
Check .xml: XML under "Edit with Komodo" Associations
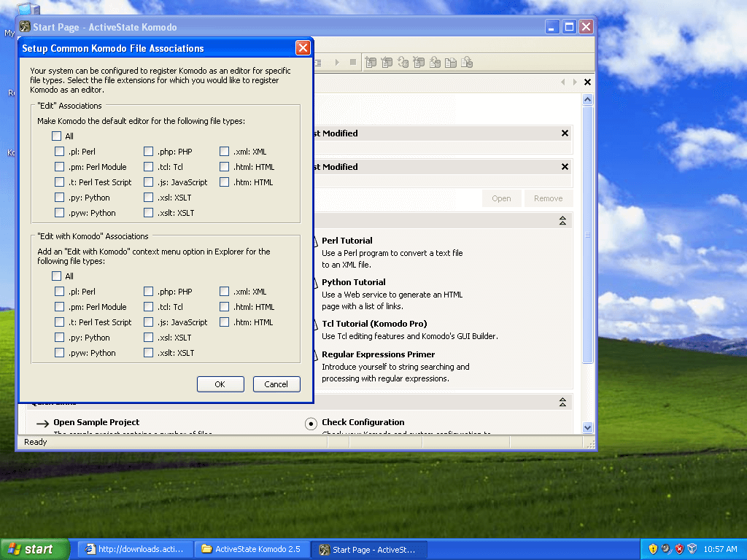(225, 292)
